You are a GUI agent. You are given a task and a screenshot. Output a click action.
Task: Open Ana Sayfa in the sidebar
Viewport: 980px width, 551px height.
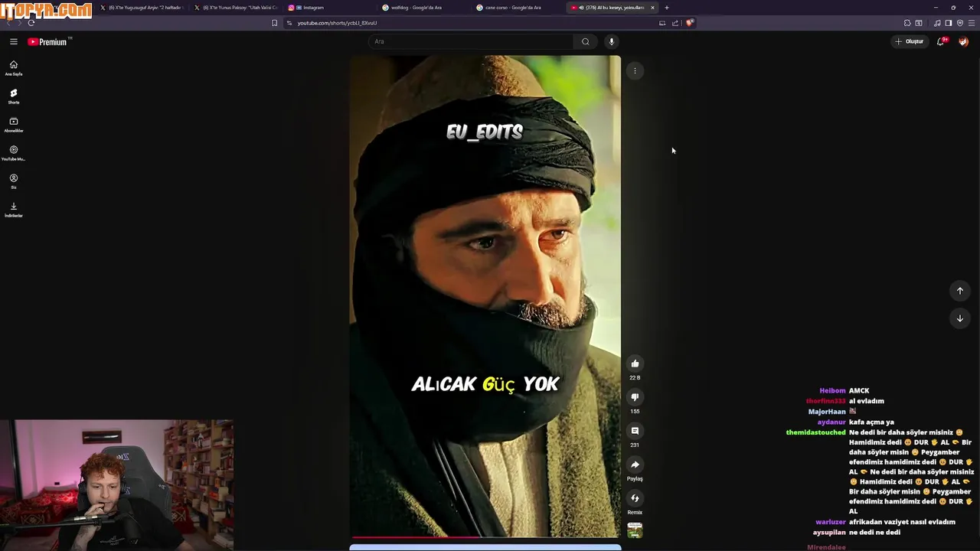(14, 68)
